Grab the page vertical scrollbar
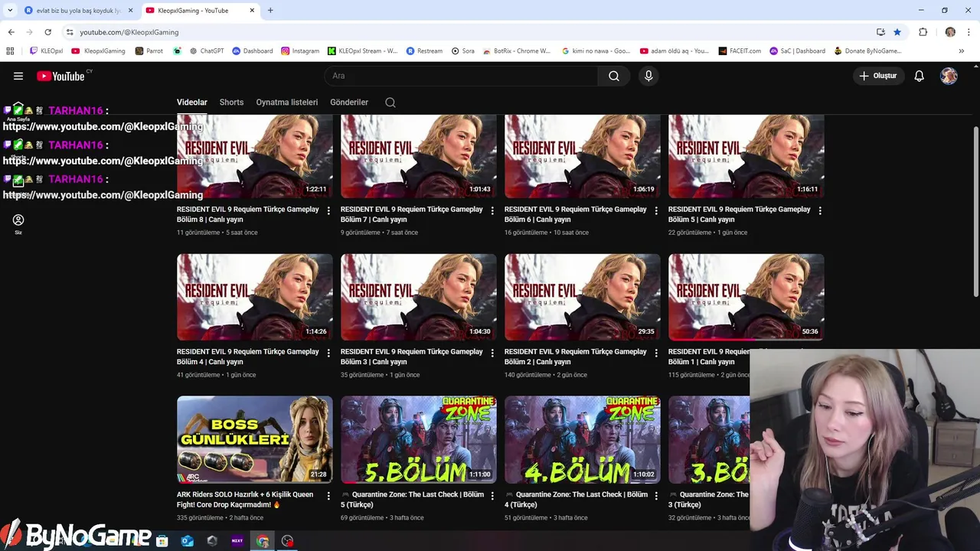Screen dimensions: 980x551 tap(975, 210)
